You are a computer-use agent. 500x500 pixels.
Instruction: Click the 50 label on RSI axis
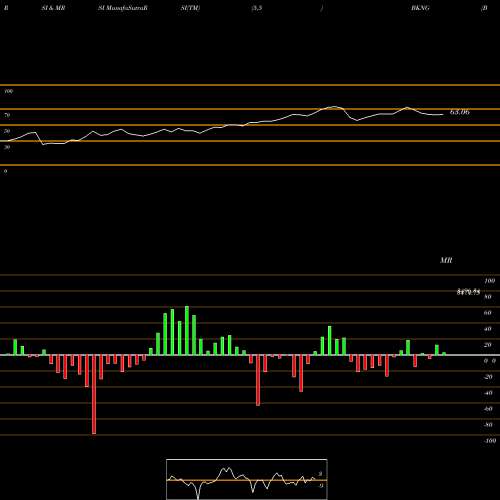[7, 131]
